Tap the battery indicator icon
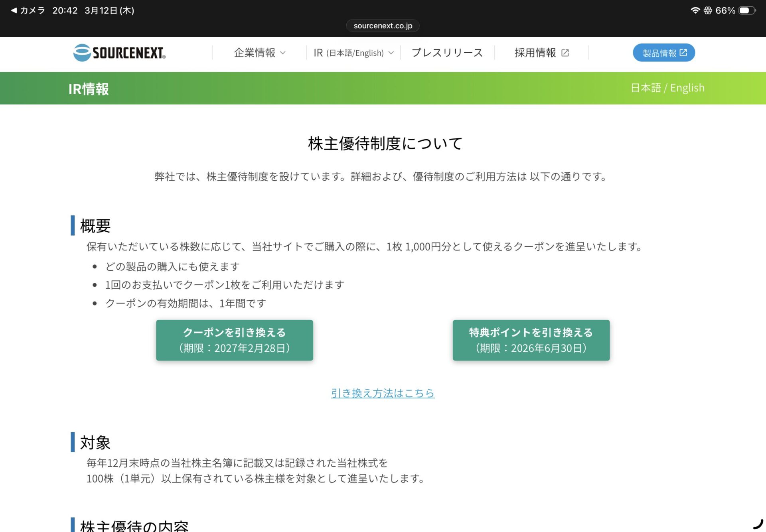766x532 pixels. 746,10
